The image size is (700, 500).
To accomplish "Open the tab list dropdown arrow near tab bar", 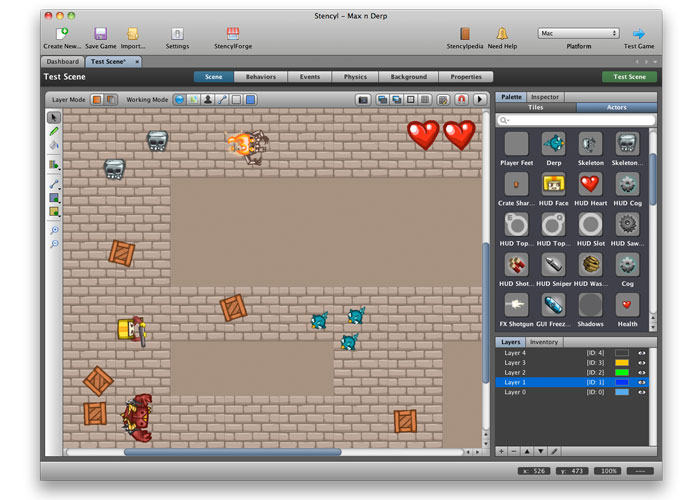I will 655,62.
